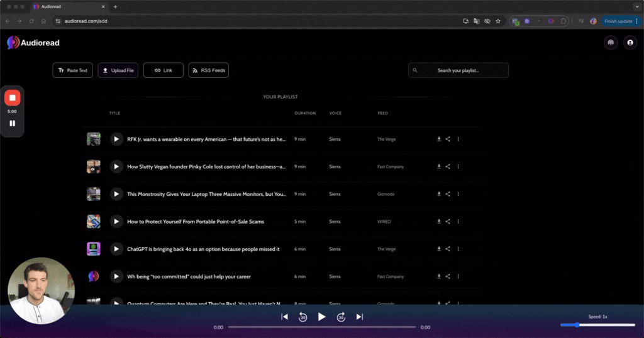The image size is (644, 338).
Task: Open more options for This Monstrosity article
Action: (458, 194)
